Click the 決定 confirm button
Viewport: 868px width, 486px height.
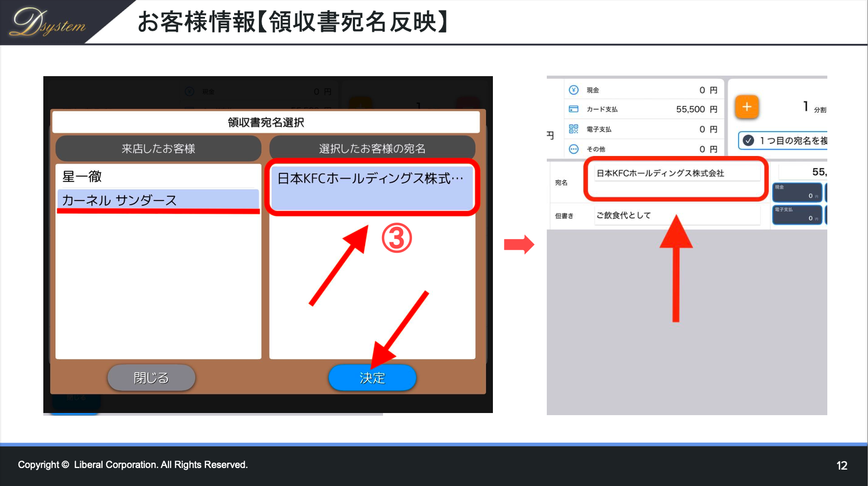coord(372,378)
